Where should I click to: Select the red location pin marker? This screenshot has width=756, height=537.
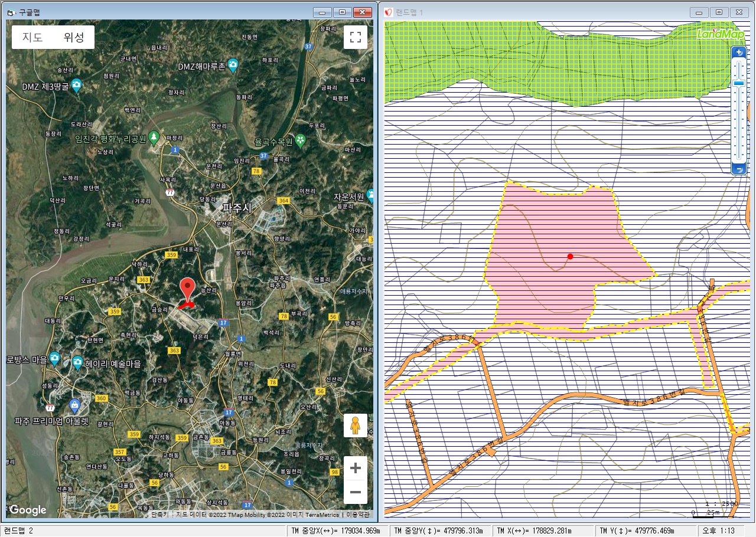click(187, 290)
